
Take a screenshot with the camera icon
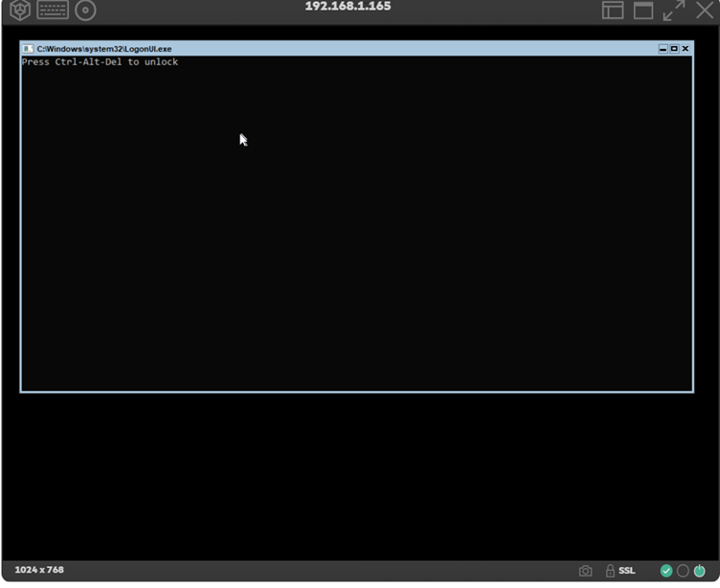pos(585,571)
